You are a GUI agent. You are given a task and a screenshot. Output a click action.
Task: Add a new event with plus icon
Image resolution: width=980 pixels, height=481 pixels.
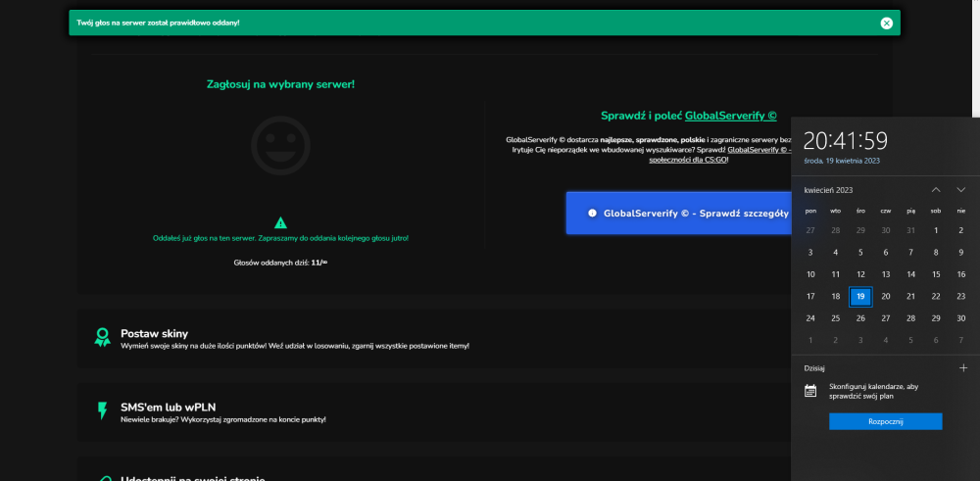pos(963,368)
